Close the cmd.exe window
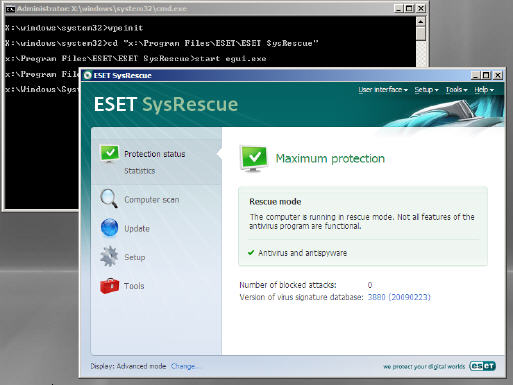This screenshot has width=513, height=385. [421, 8]
